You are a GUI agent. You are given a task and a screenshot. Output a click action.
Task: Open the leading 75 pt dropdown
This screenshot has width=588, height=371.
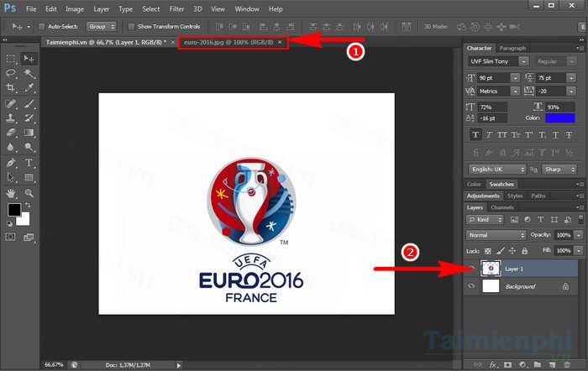point(571,78)
